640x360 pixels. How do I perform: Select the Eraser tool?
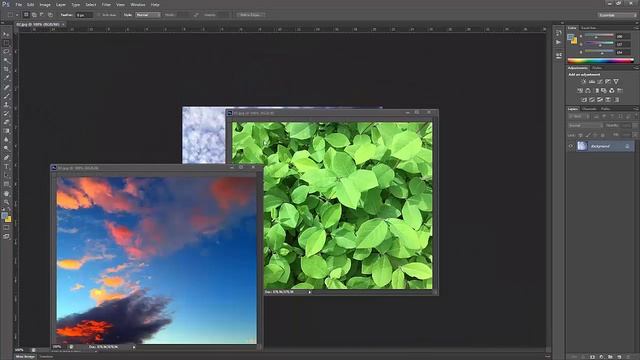click(6, 122)
